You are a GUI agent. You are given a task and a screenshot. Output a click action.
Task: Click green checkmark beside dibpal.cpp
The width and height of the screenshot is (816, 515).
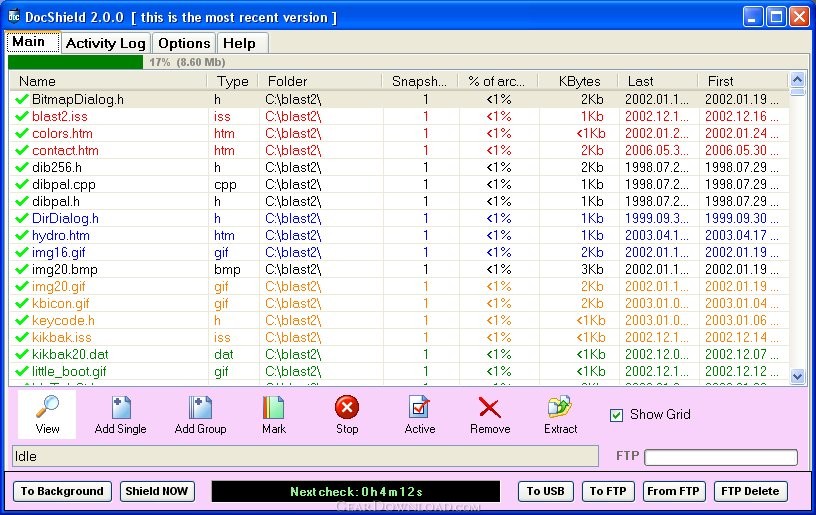pyautogui.click(x=22, y=184)
